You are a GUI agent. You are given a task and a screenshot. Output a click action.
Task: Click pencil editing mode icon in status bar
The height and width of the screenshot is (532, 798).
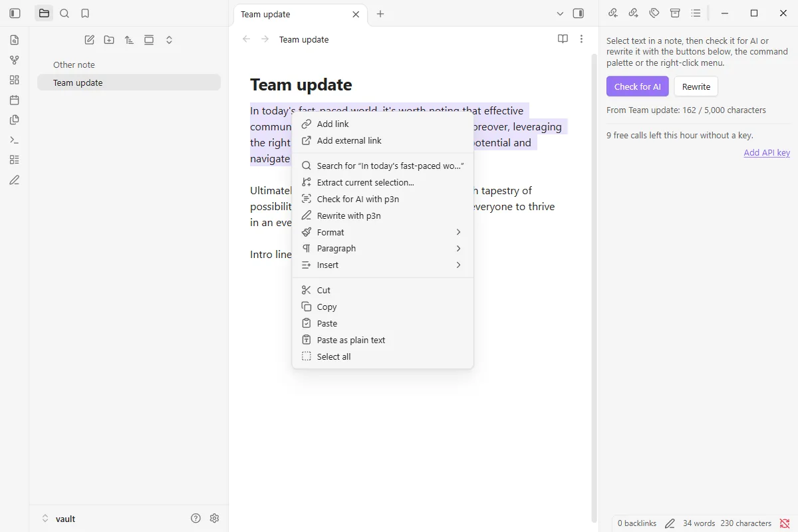(670, 523)
